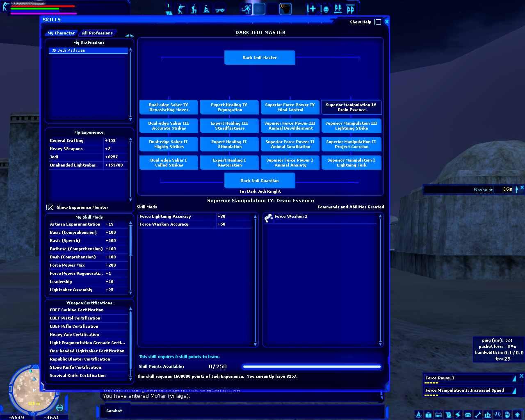Enable the Show Help checkbox
The width and height of the screenshot is (525, 420).
coord(378,22)
